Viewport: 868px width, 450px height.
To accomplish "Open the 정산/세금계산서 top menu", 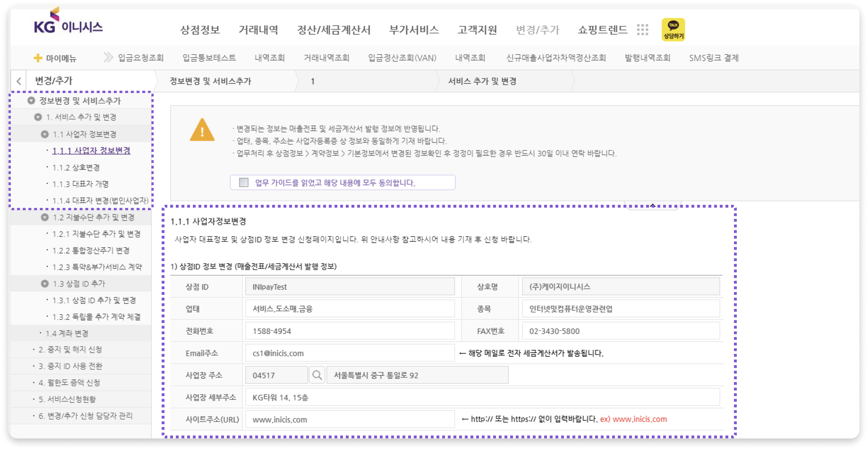I will click(334, 30).
